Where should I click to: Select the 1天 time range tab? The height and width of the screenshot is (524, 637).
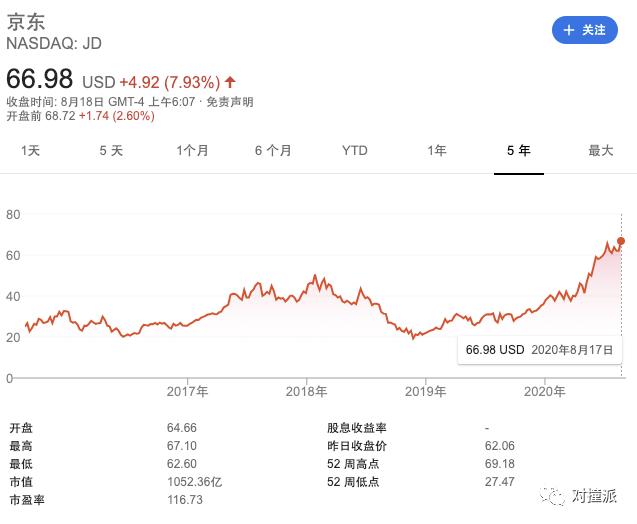point(30,151)
